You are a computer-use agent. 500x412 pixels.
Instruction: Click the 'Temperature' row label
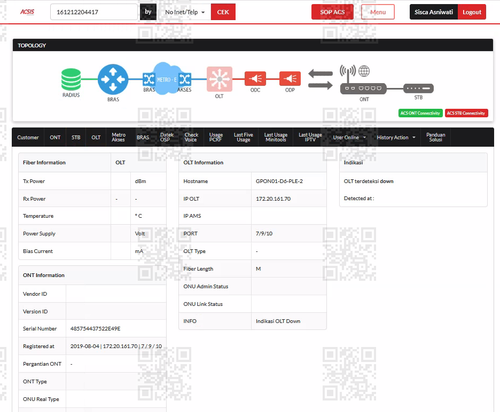pyautogui.click(x=38, y=216)
